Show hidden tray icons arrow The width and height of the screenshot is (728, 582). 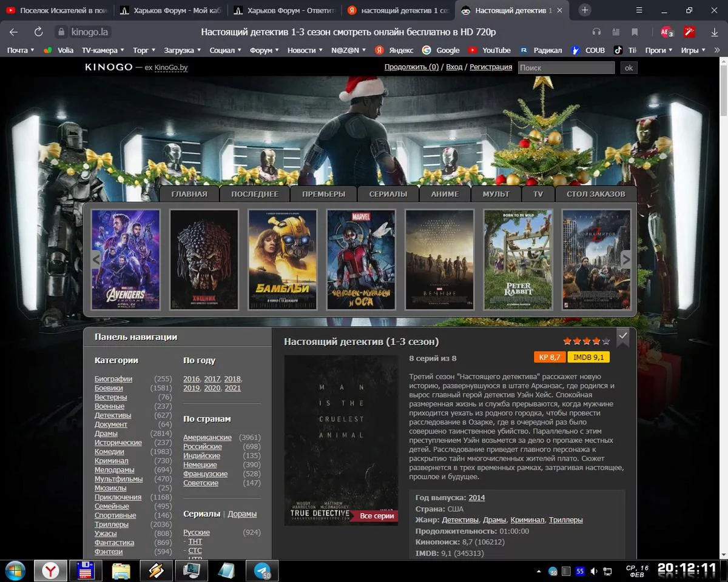[x=539, y=571]
